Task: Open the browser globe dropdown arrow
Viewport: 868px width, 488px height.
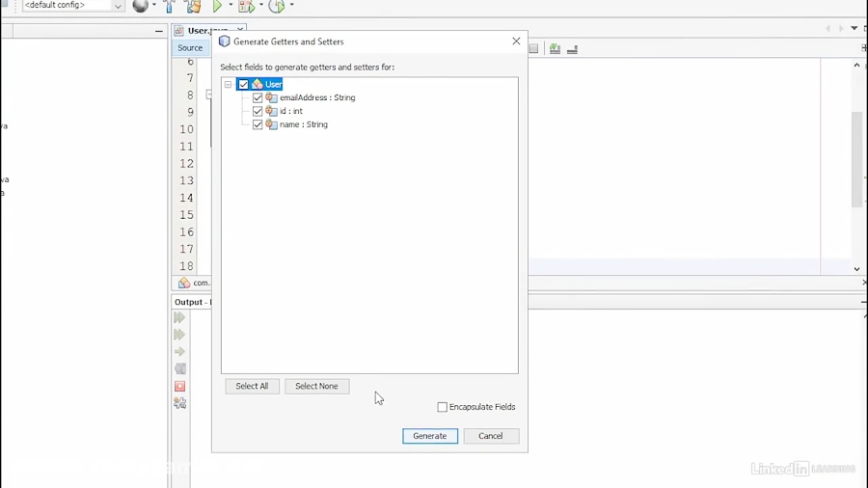Action: [x=154, y=5]
